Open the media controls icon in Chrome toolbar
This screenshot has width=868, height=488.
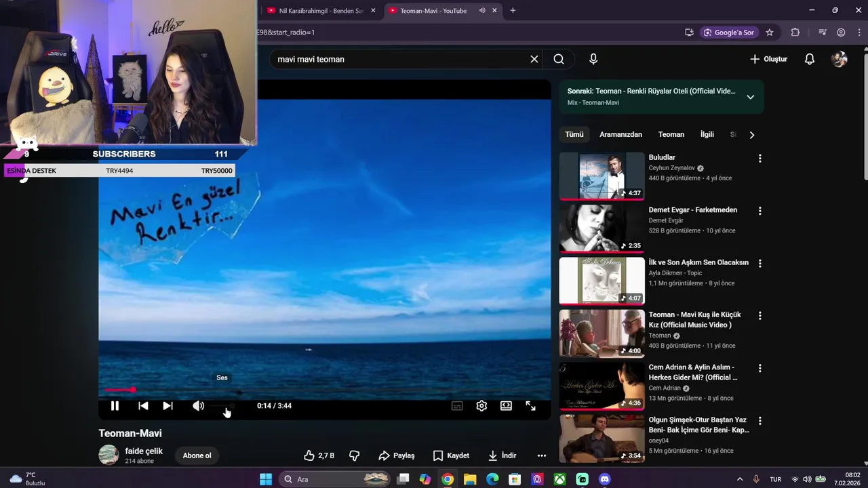point(823,32)
